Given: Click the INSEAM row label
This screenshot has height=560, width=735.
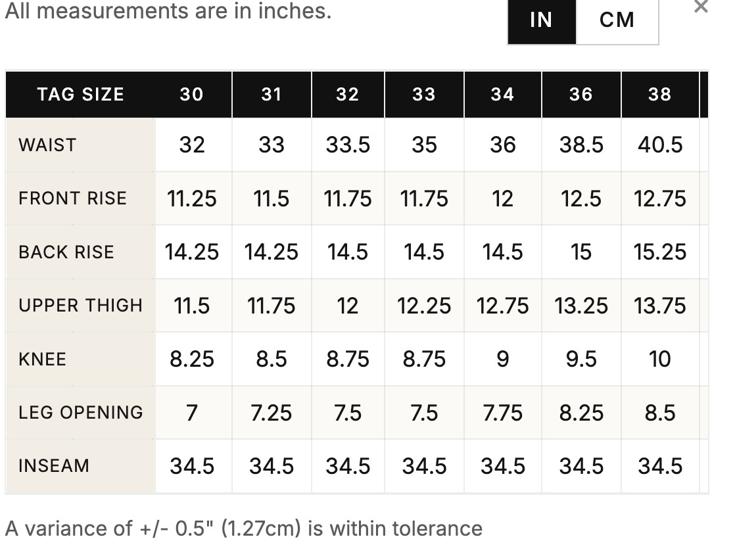Looking at the screenshot, I should (x=54, y=466).
